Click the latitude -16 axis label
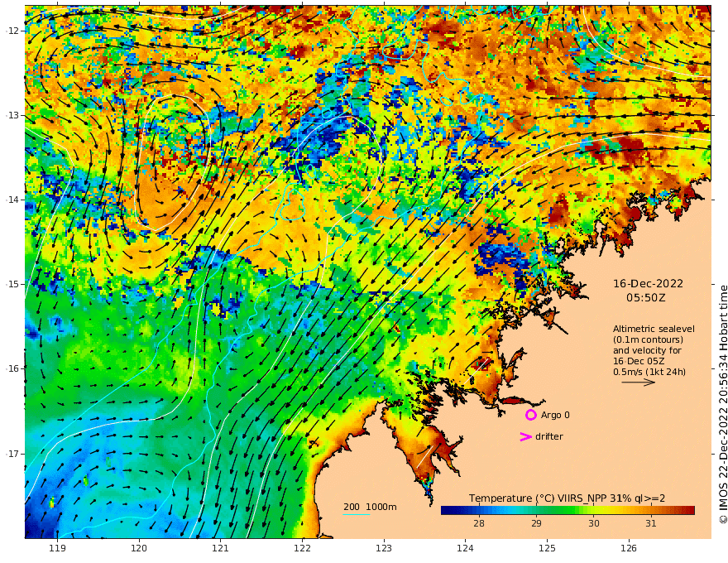 coord(13,368)
